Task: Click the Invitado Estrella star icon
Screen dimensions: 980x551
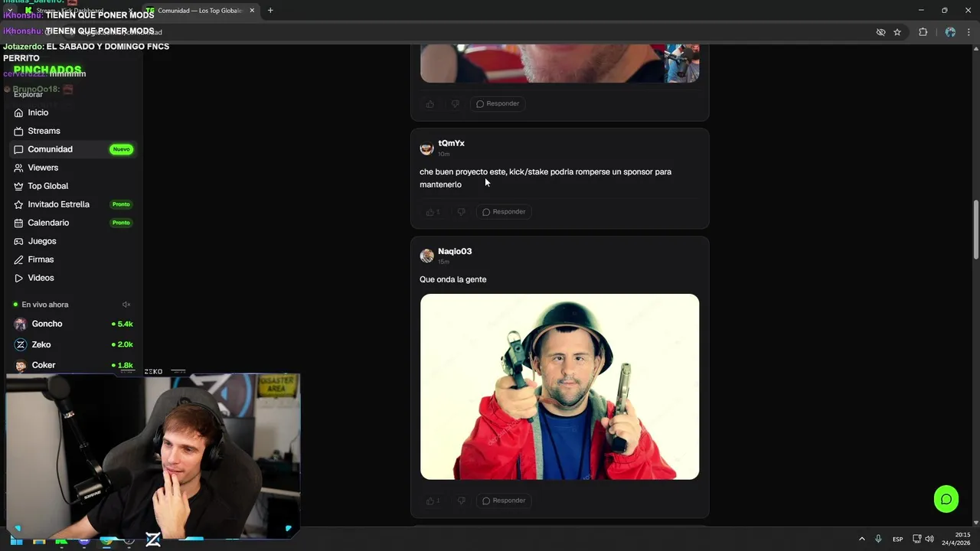Action: click(x=18, y=204)
